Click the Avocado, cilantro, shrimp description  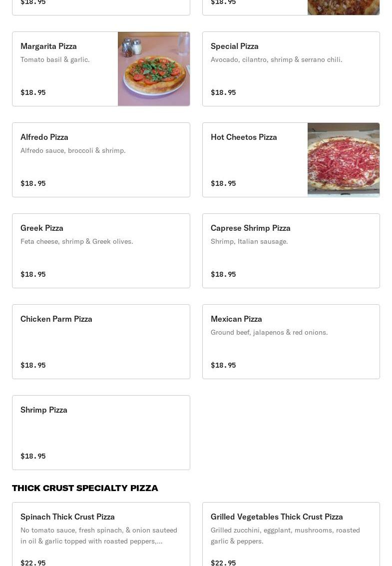coord(276,59)
